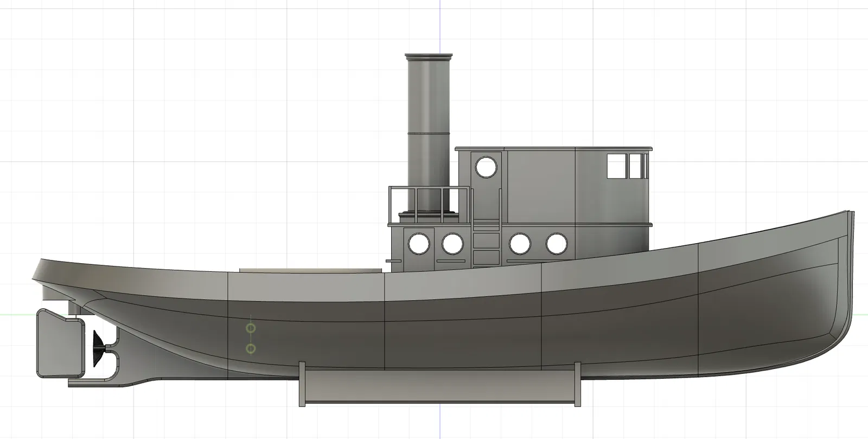868x439 pixels.
Task: Click the rightmost porthole of the lower cabin
Action: tap(557, 244)
